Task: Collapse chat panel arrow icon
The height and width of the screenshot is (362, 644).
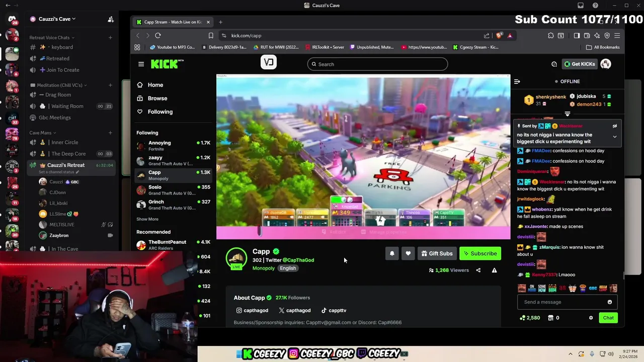Action: click(x=517, y=81)
